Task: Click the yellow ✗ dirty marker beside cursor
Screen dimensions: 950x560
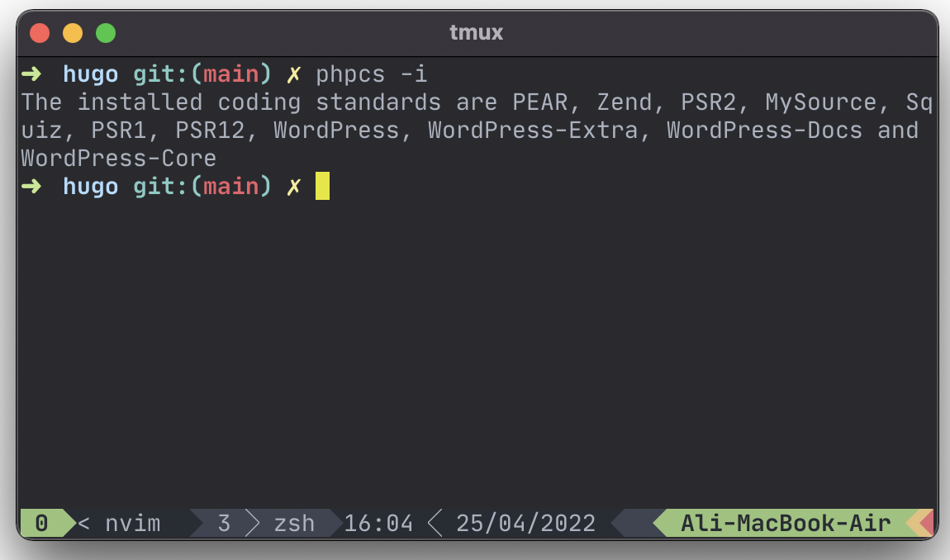Action: pos(294,187)
